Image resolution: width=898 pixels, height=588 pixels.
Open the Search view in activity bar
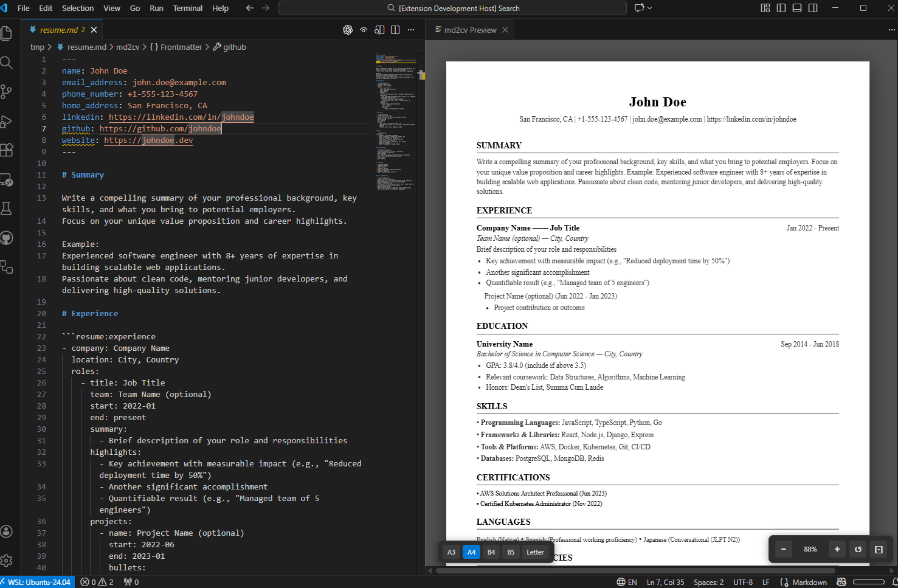[x=6, y=62]
